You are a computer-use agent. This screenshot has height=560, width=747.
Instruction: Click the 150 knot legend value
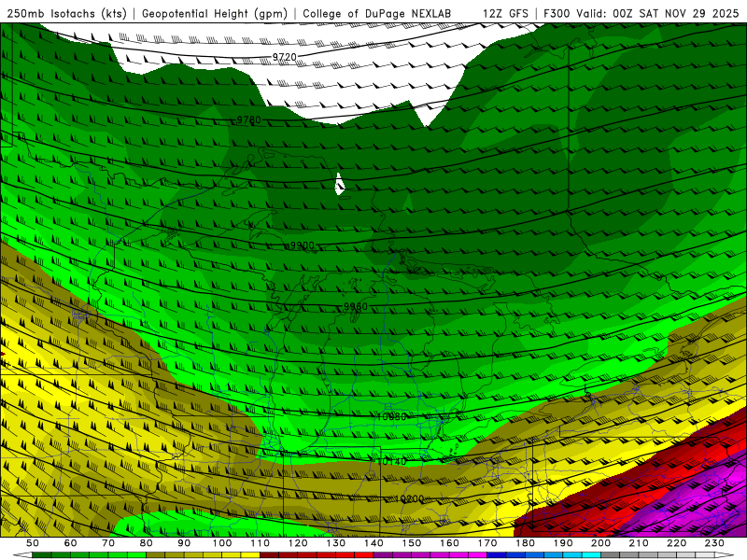click(x=412, y=543)
